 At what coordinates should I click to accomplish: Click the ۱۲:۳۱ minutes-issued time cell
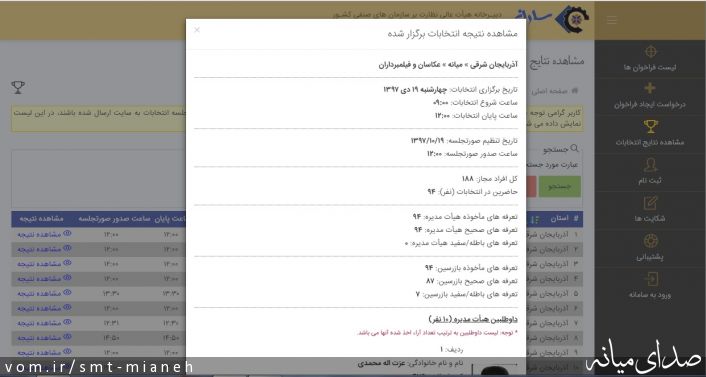[111, 323]
